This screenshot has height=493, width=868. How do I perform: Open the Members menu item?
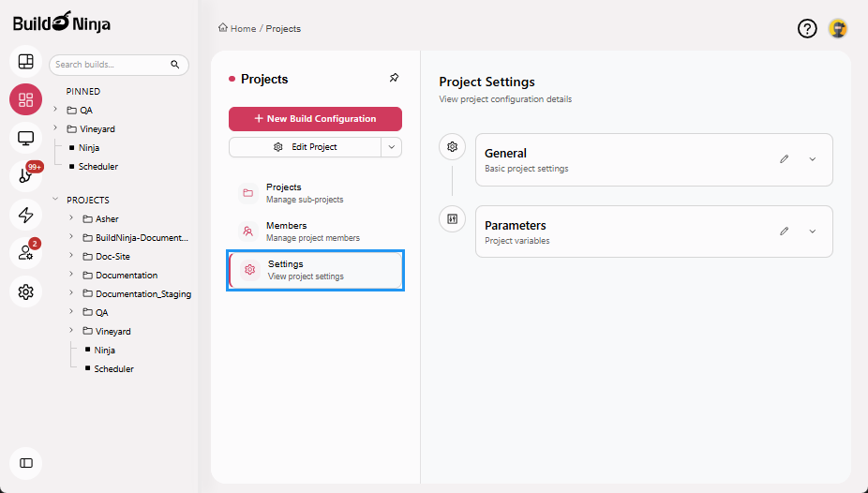point(315,232)
